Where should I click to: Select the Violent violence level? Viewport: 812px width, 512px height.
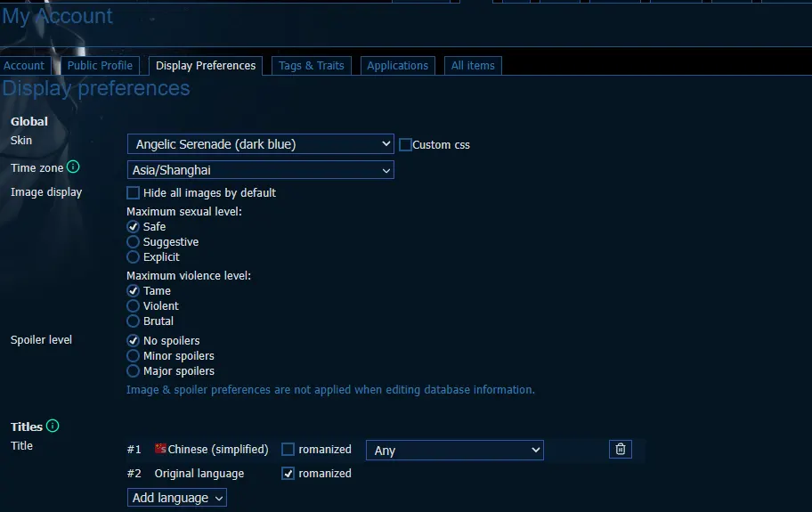pyautogui.click(x=133, y=306)
